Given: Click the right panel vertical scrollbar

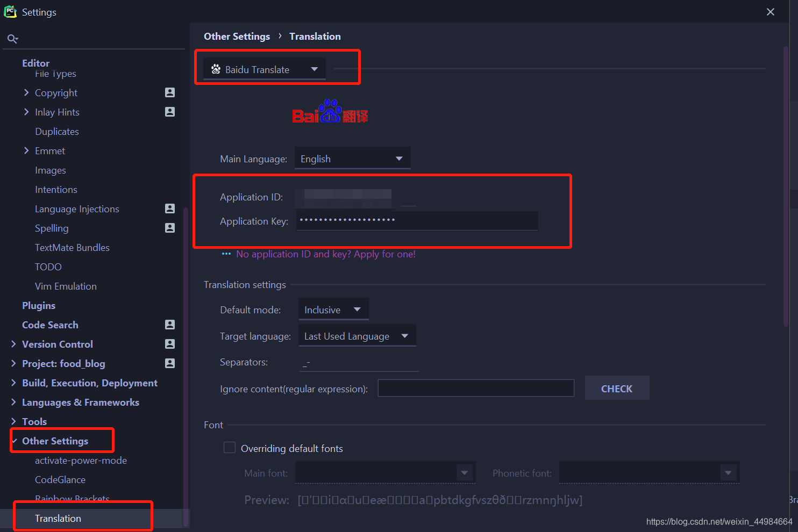Looking at the screenshot, I should (786, 186).
